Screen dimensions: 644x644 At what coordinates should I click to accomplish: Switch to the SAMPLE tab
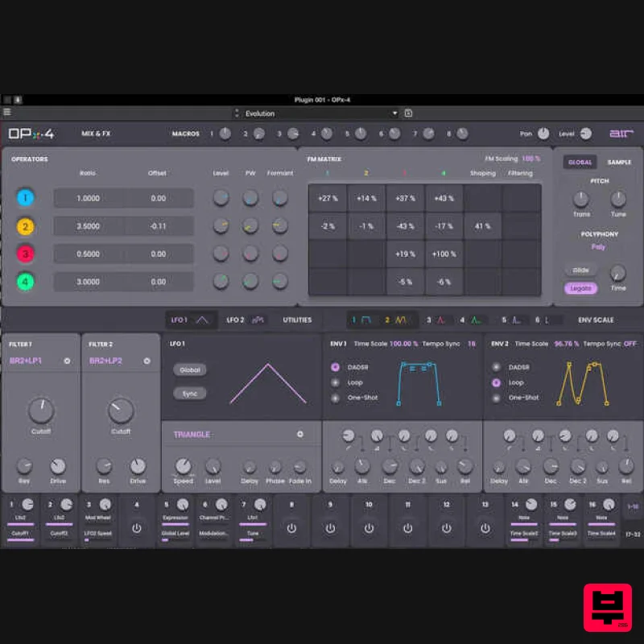619,162
